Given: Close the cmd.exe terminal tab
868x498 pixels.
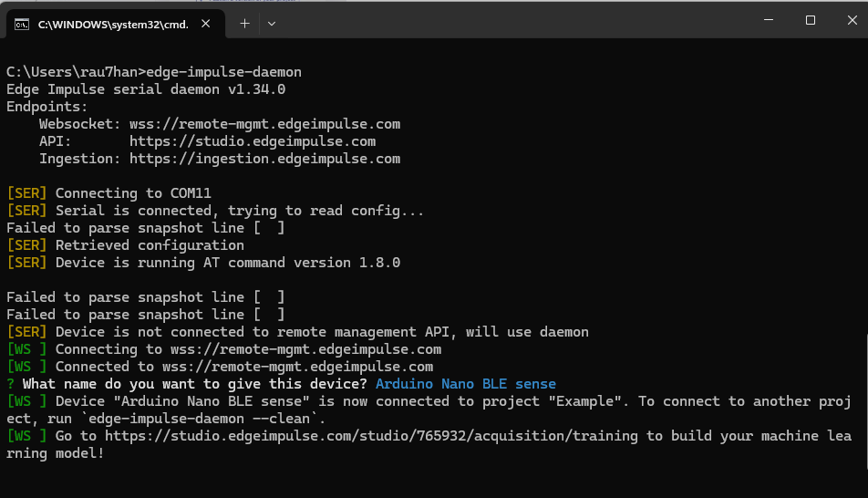Looking at the screenshot, I should click(x=205, y=24).
